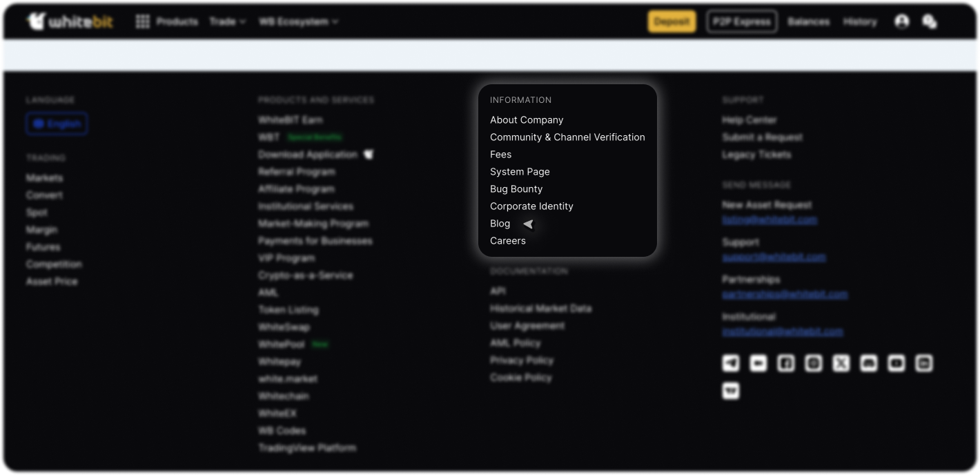Open the Cookie Policy link
The width and height of the screenshot is (980, 475).
coord(521,378)
